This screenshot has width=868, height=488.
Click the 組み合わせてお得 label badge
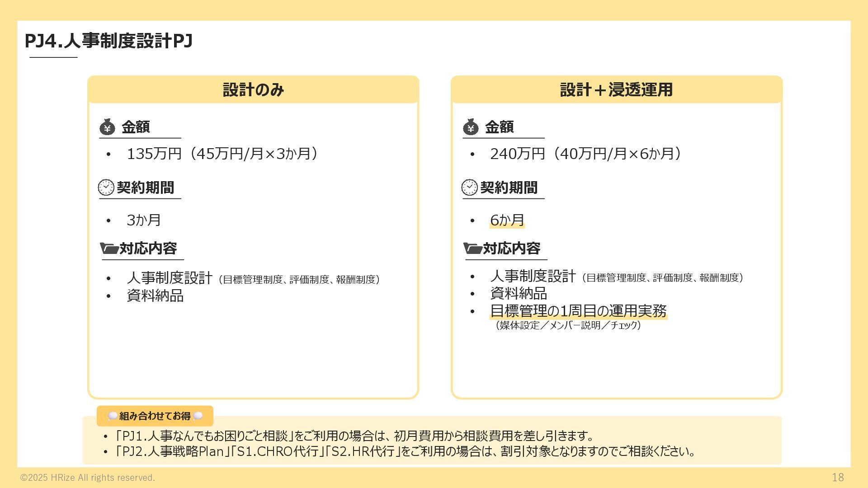[x=155, y=416]
